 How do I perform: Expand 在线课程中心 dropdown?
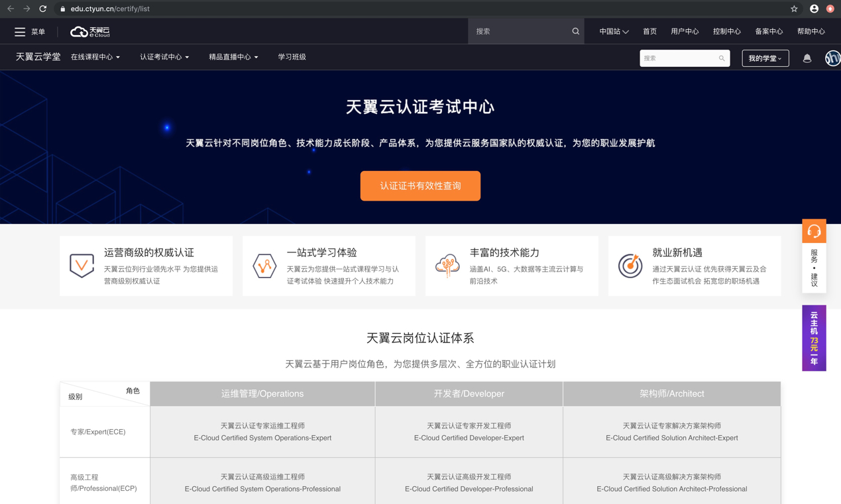click(95, 57)
